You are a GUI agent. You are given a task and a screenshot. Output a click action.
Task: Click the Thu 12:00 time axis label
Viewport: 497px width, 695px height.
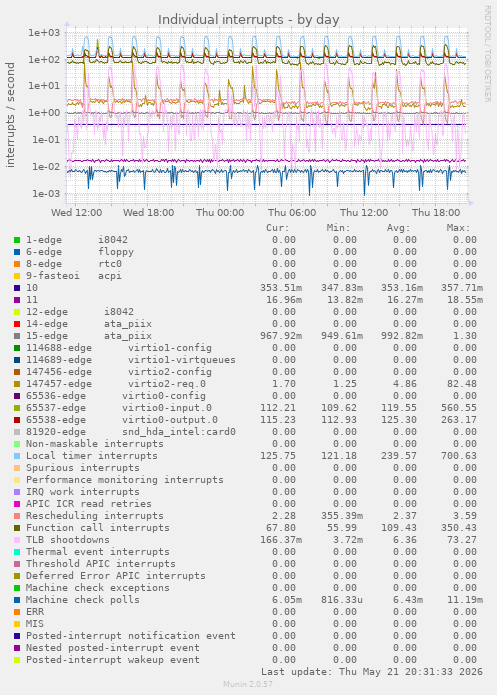click(364, 213)
